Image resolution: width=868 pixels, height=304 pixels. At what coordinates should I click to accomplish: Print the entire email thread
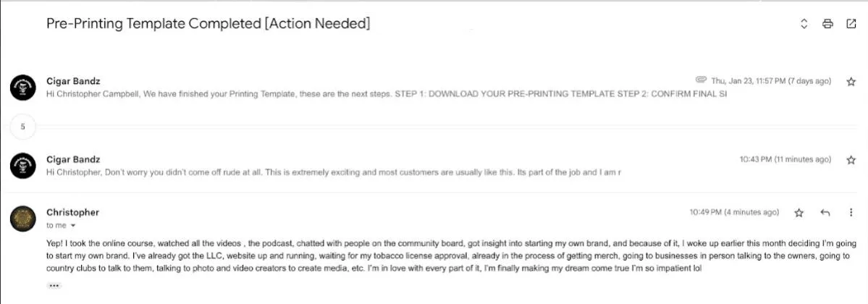tap(827, 24)
